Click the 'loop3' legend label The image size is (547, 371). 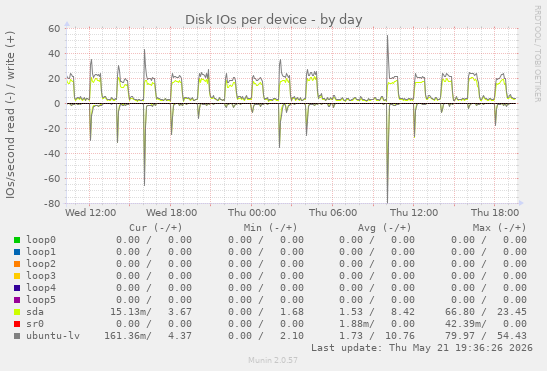pyautogui.click(x=41, y=276)
